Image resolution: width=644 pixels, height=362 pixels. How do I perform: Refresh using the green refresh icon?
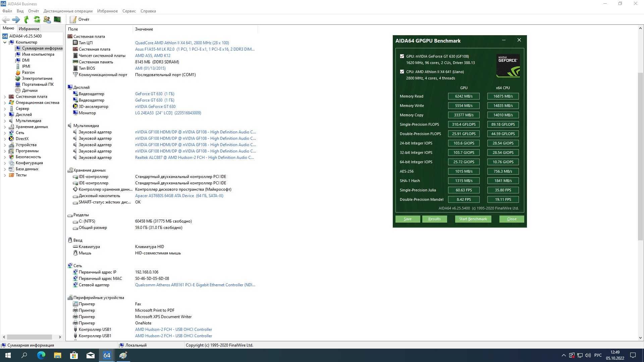37,19
